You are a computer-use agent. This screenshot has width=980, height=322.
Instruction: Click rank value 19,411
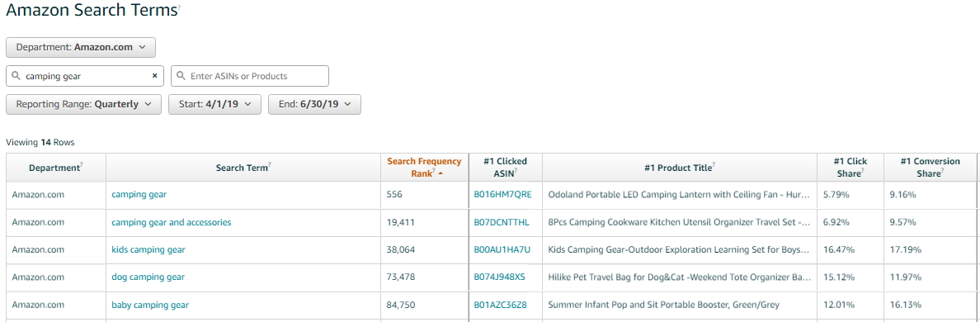coord(401,222)
